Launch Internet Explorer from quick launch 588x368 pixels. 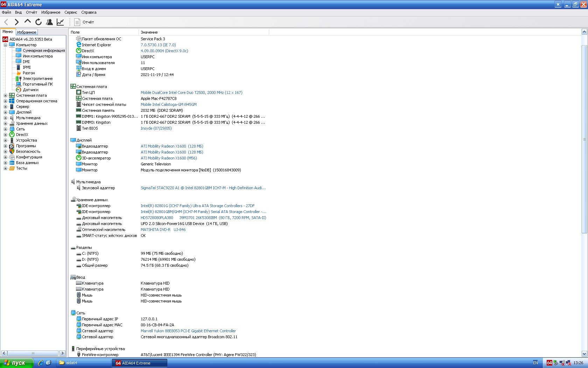pyautogui.click(x=41, y=363)
